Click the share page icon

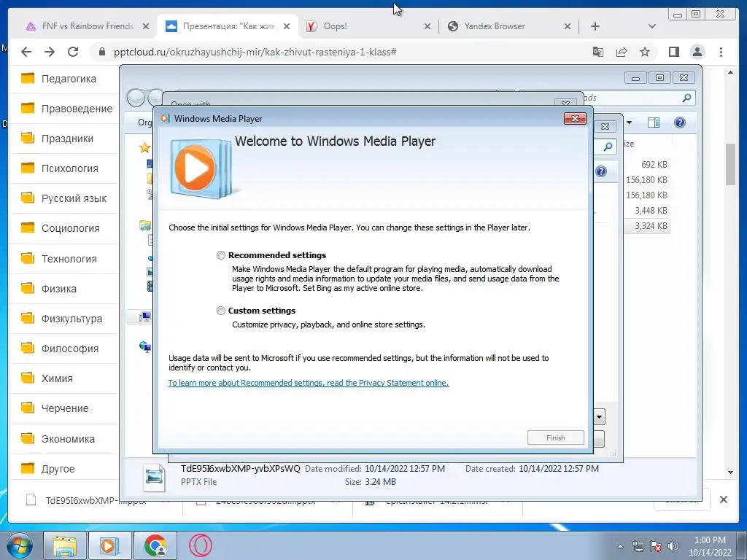622,52
